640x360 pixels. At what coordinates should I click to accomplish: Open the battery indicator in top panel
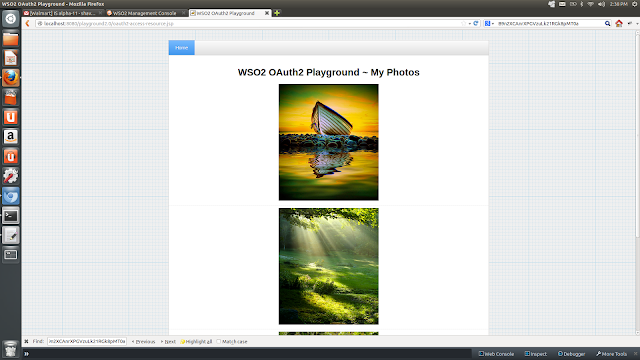(x=573, y=4)
